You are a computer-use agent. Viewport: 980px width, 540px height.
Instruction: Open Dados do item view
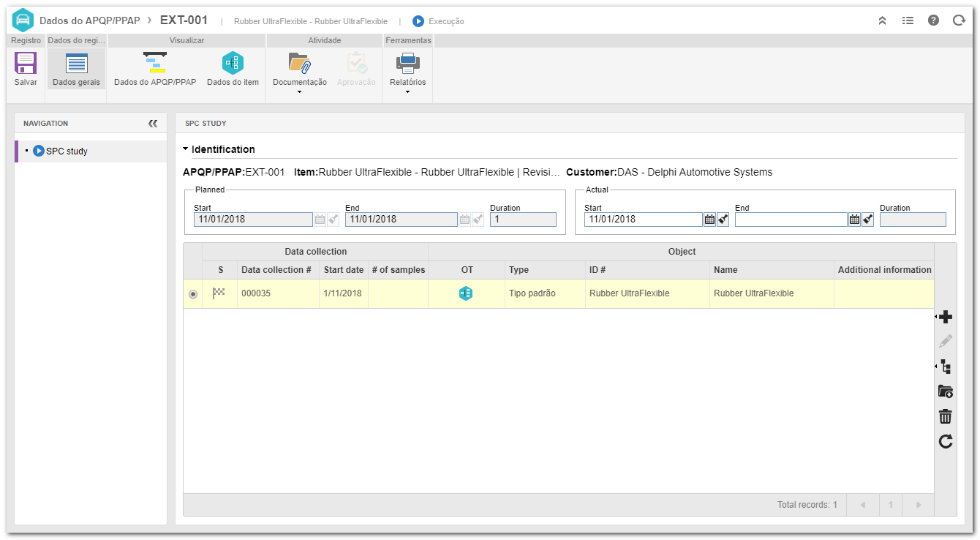tap(233, 70)
